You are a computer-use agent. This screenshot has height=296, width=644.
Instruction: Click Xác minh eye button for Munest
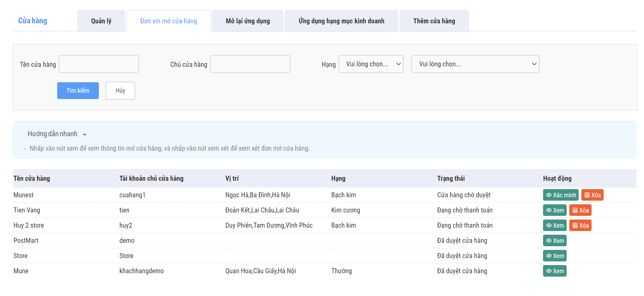pyautogui.click(x=560, y=195)
